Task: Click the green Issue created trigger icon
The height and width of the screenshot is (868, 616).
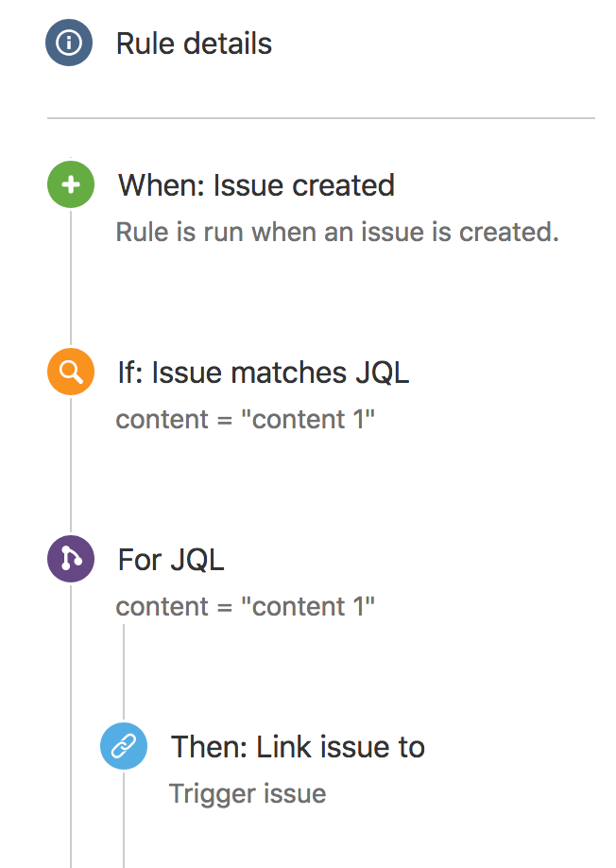Action: click(x=70, y=184)
